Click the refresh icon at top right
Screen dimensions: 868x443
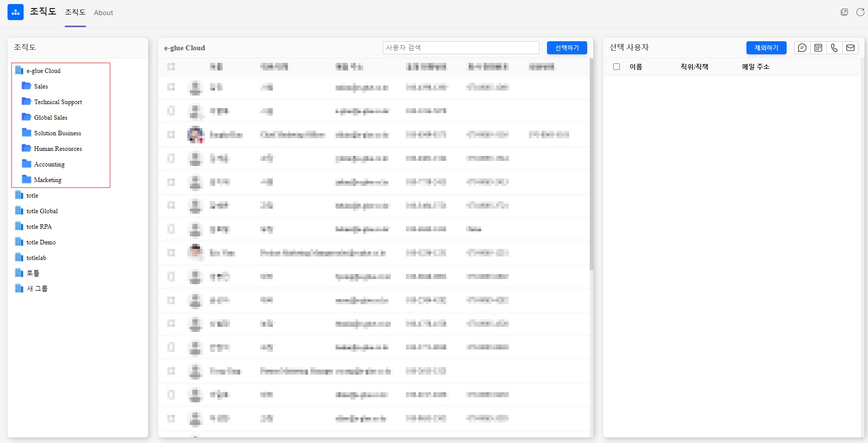click(x=860, y=12)
